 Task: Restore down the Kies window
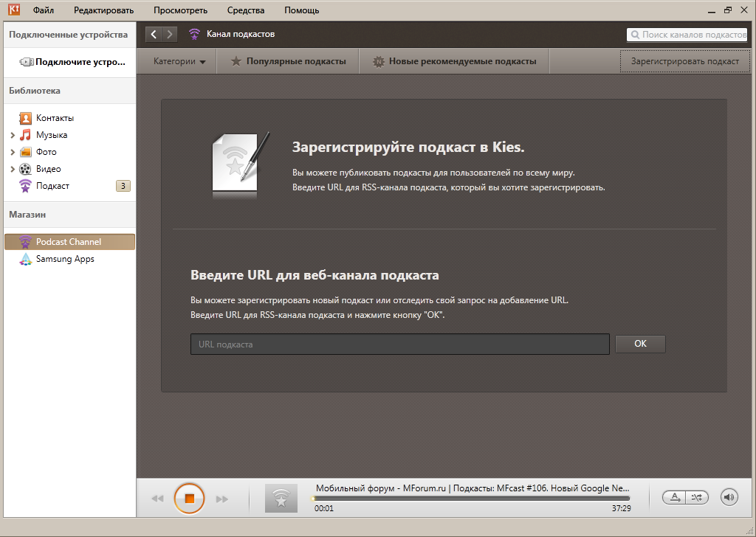728,10
